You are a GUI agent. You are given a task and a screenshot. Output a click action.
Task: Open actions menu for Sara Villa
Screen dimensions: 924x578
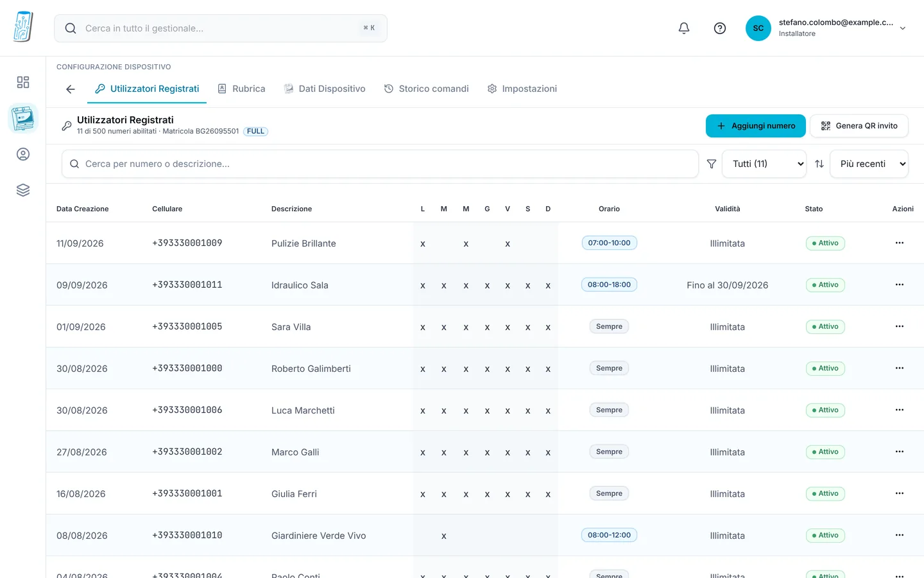tap(900, 326)
